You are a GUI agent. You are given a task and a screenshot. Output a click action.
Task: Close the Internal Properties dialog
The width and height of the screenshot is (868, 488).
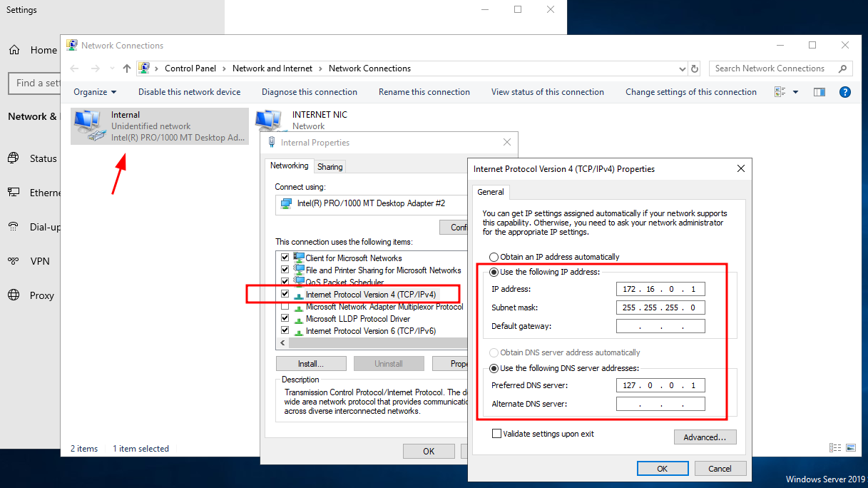click(x=507, y=142)
